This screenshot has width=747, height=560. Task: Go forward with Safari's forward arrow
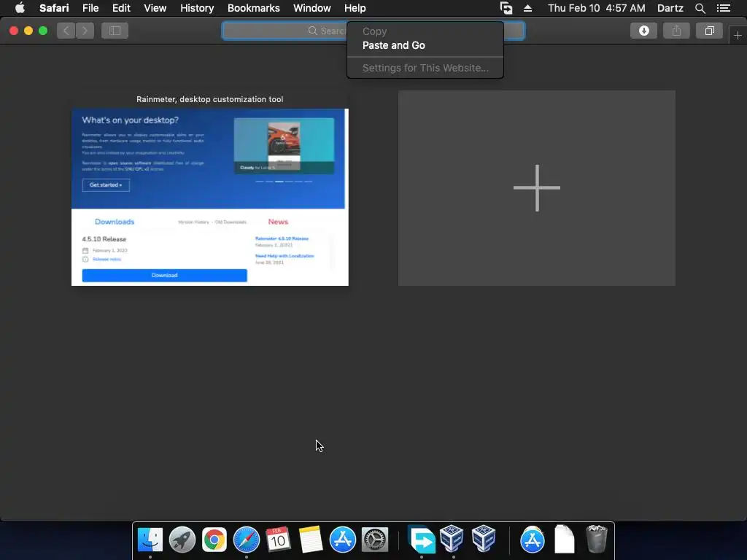click(x=85, y=31)
